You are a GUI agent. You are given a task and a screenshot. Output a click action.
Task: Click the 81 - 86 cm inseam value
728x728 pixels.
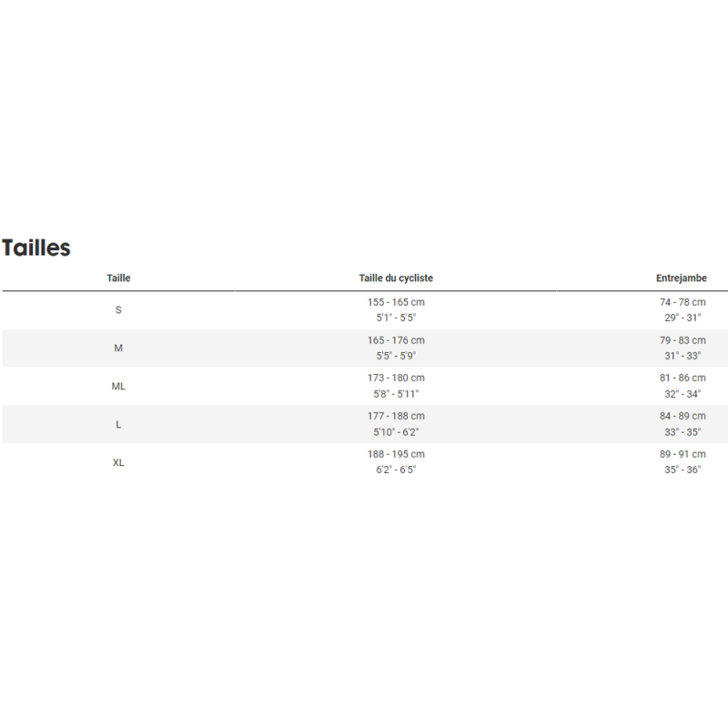681,378
